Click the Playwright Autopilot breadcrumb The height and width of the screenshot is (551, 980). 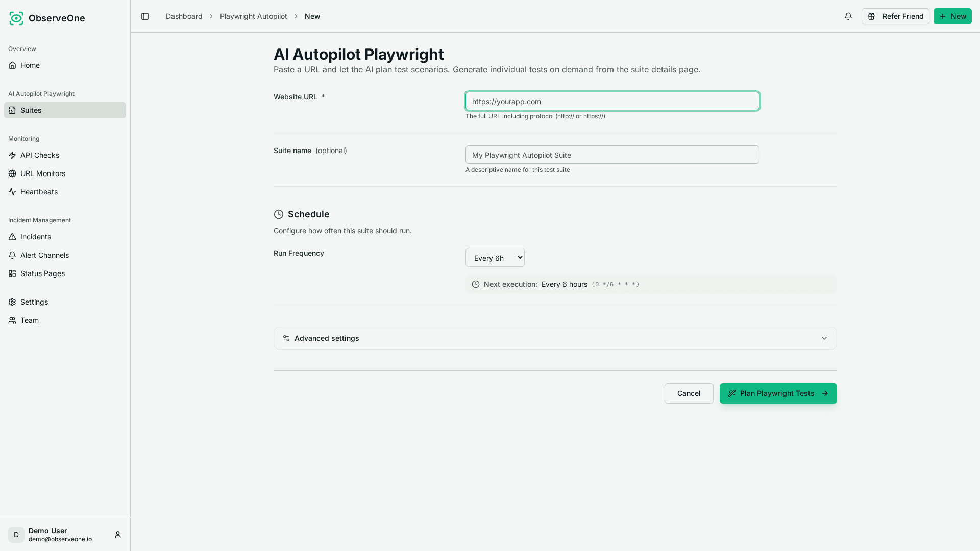(254, 16)
